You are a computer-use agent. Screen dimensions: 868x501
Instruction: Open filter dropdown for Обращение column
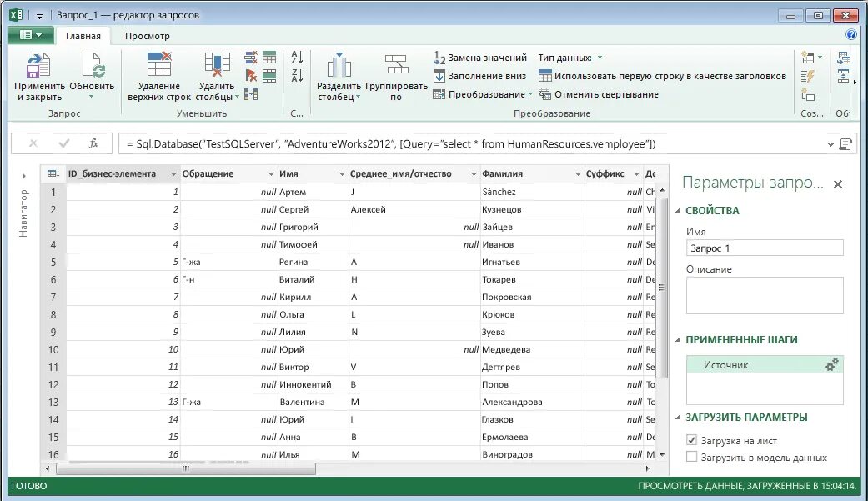point(271,174)
